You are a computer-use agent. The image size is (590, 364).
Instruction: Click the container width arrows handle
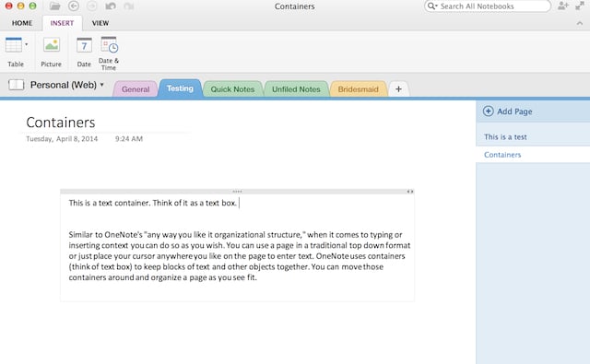(410, 192)
